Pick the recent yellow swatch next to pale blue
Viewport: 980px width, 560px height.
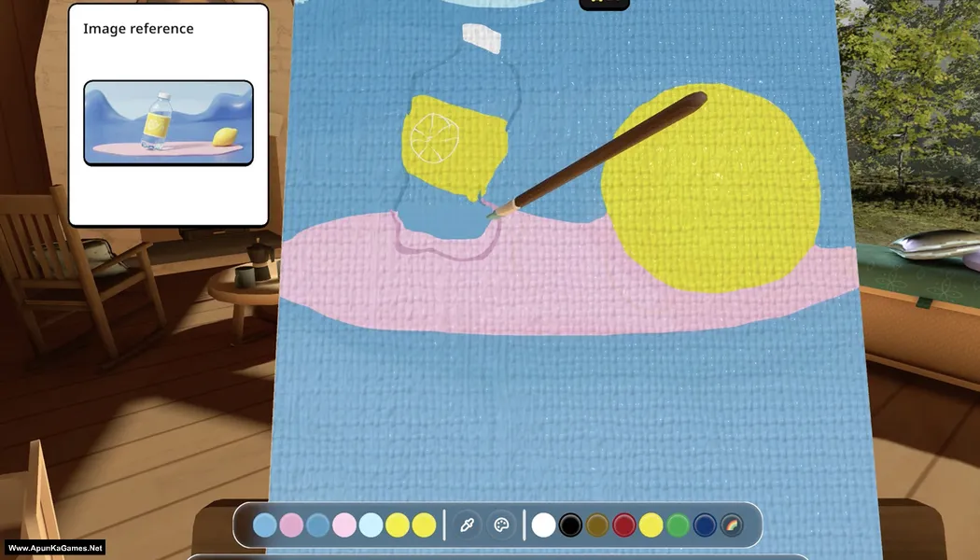coord(398,525)
